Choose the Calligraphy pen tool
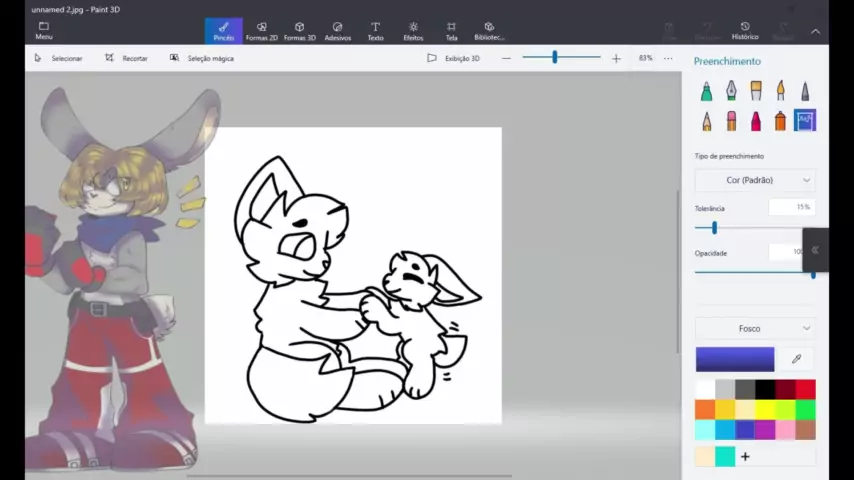The image size is (854, 480). 731,92
